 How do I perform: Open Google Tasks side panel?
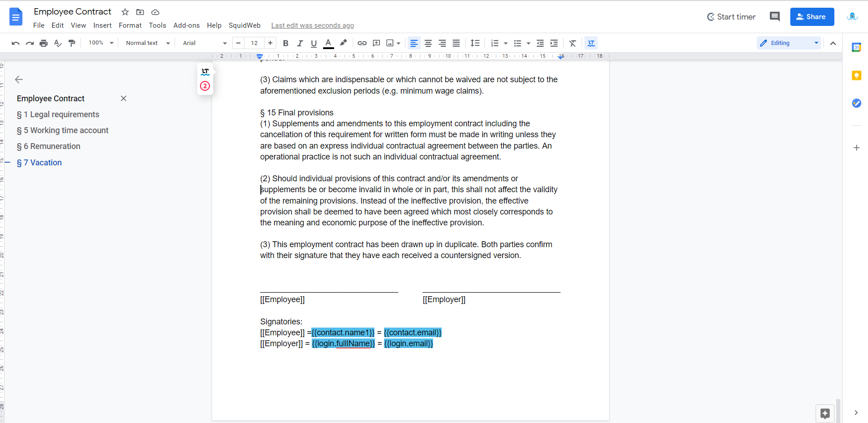(856, 103)
